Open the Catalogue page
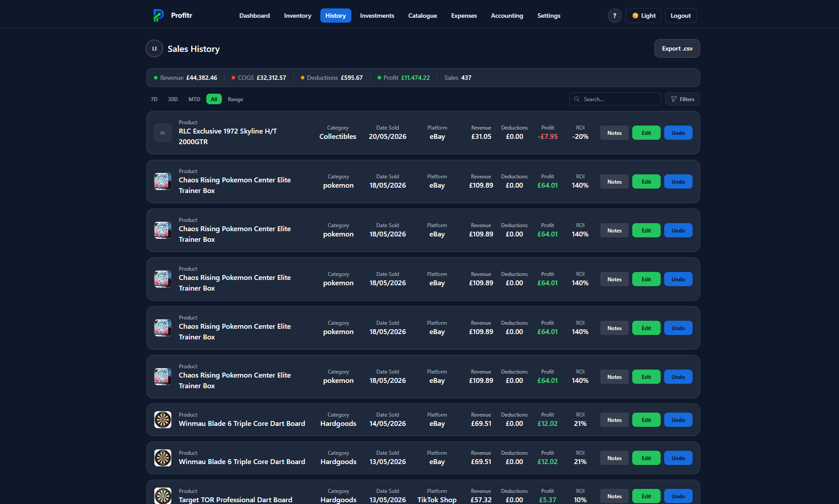Viewport: 839px width, 504px height. [x=422, y=16]
